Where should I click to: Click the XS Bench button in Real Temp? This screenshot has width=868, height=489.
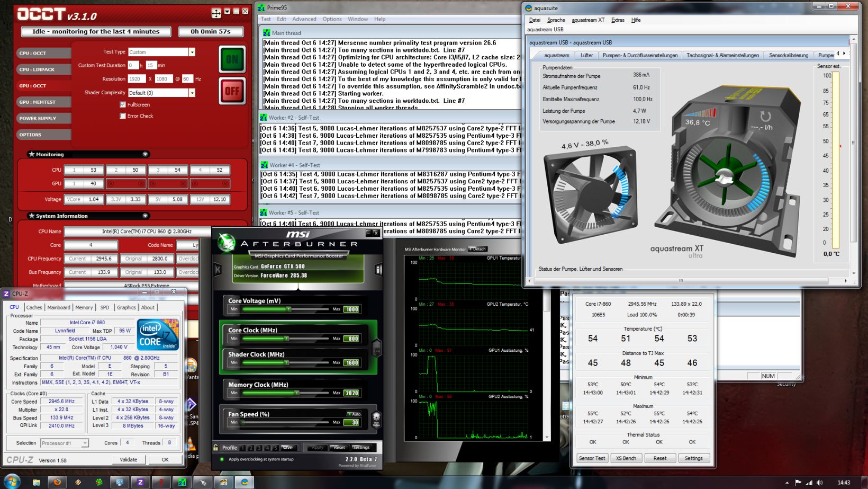click(x=626, y=458)
